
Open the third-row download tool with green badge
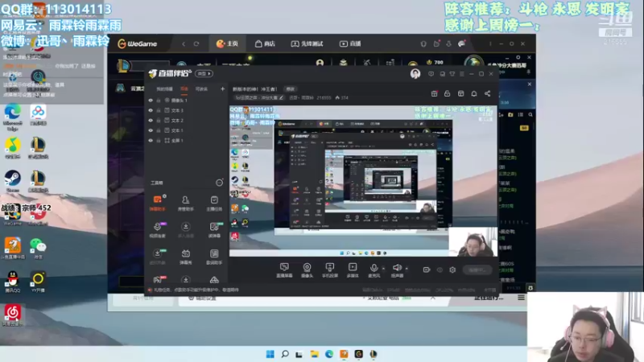tap(157, 257)
